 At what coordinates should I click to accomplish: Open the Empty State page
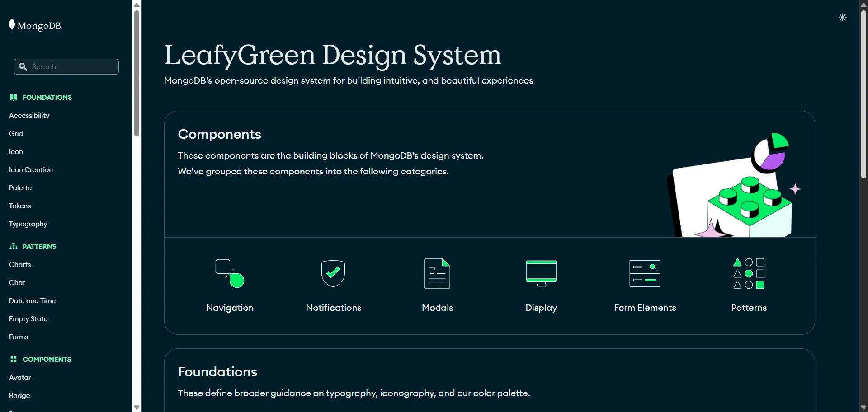coord(28,319)
